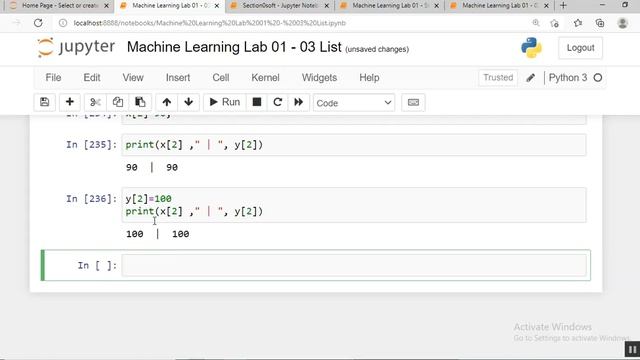Viewport: 640px width, 360px height.
Task: Open the View menu
Action: point(133,78)
